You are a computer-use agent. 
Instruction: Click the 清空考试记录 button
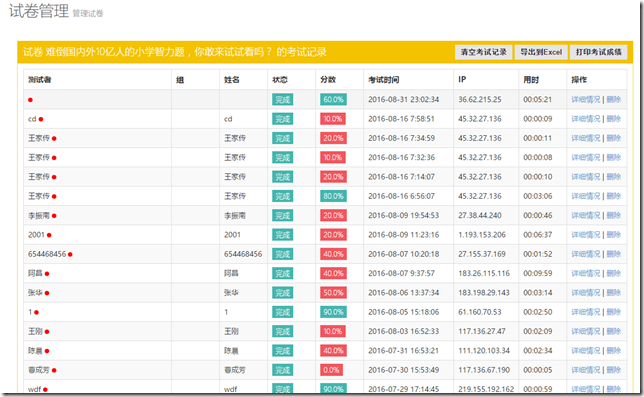483,52
